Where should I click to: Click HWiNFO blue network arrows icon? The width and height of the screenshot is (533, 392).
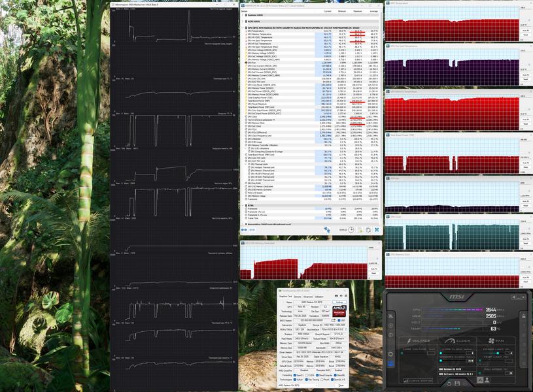327,229
